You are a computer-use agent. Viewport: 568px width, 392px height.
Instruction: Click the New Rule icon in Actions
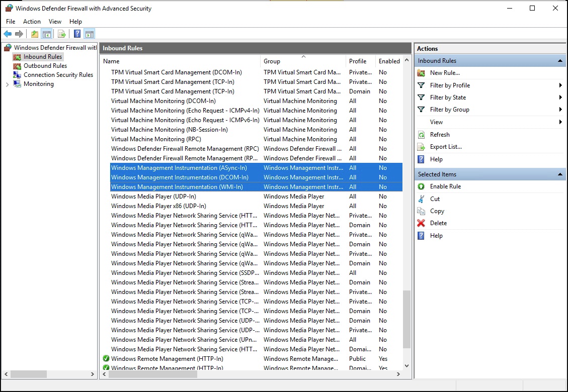pyautogui.click(x=421, y=73)
